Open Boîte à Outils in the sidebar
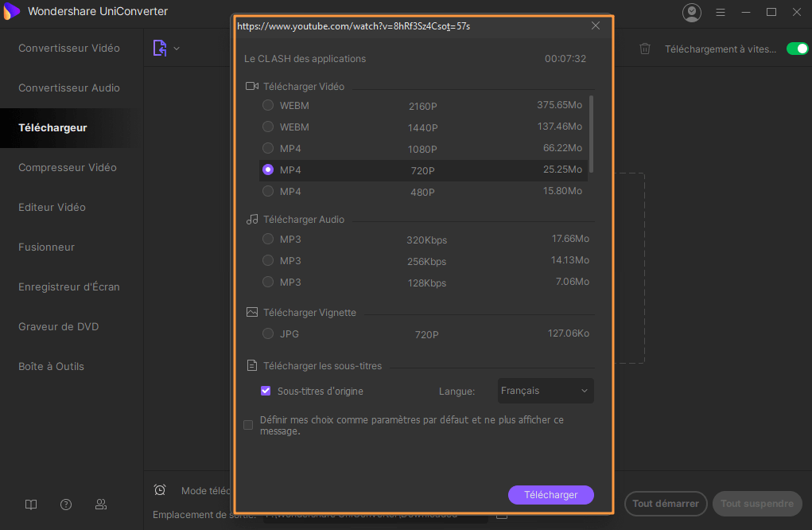This screenshot has height=530, width=812. click(51, 366)
